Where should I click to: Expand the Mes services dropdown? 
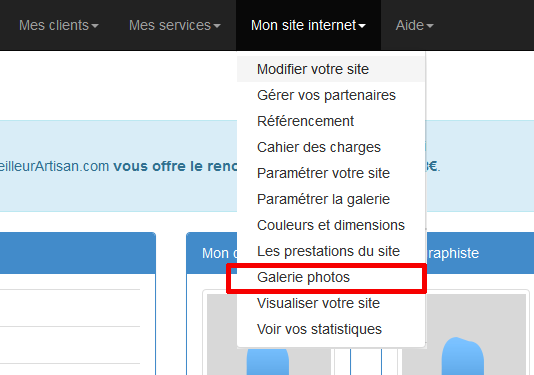click(x=175, y=26)
